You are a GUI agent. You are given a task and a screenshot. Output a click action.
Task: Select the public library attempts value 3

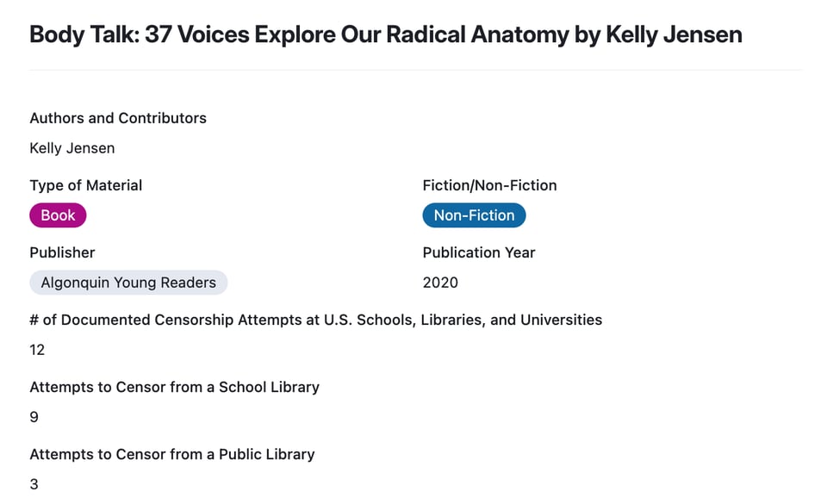coord(34,484)
